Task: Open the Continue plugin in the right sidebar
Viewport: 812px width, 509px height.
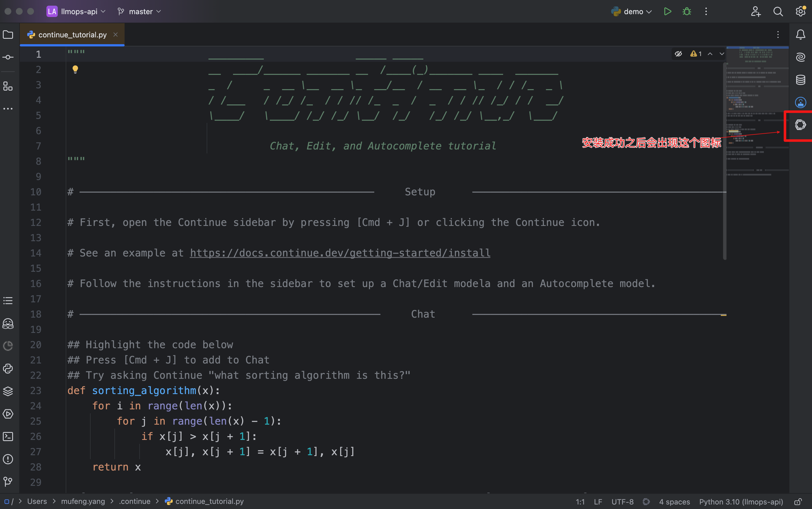Action: (801, 125)
